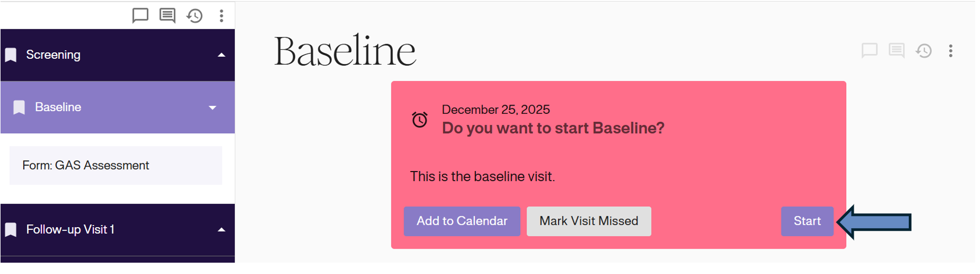Collapse the Baseline section arrow
This screenshot has width=980, height=274.
click(213, 107)
